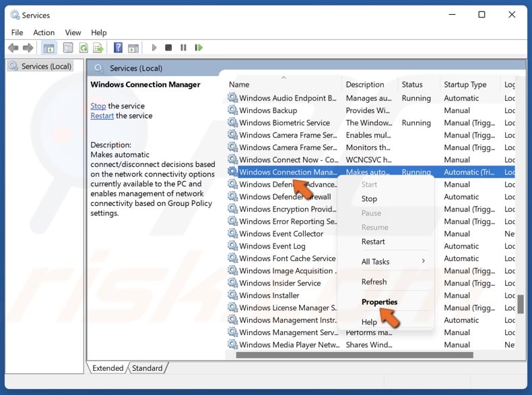Click the Back arrow toolbar icon

coord(13,48)
